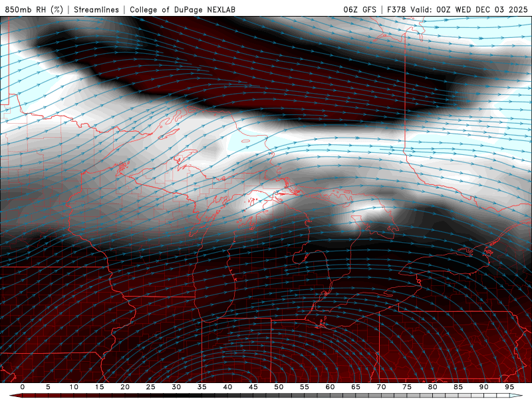Viewport: 532px width, 399px height.
Task: Click the 5 value on color scale
Action: pos(48,387)
